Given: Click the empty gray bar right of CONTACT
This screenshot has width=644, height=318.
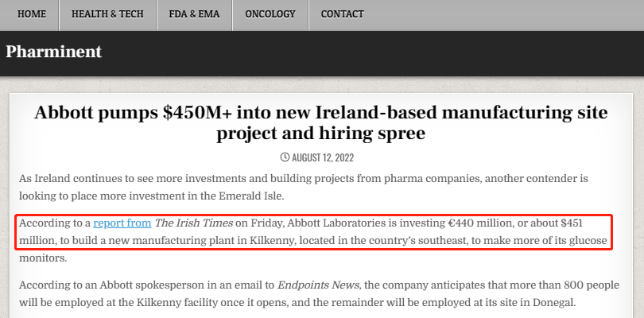Looking at the screenshot, I should point(510,15).
